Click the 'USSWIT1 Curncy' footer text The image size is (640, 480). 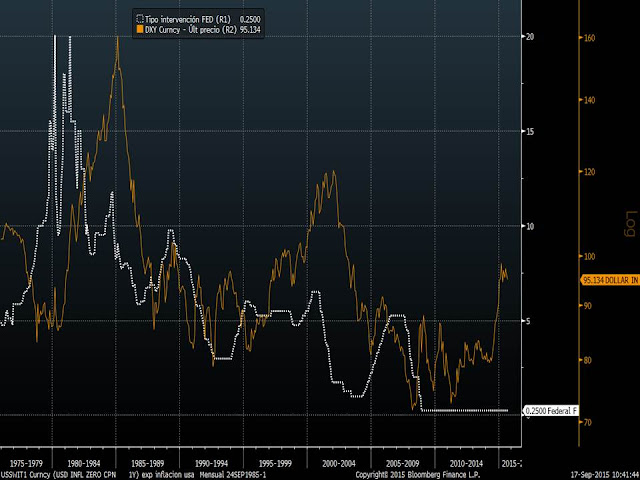click(x=25, y=475)
